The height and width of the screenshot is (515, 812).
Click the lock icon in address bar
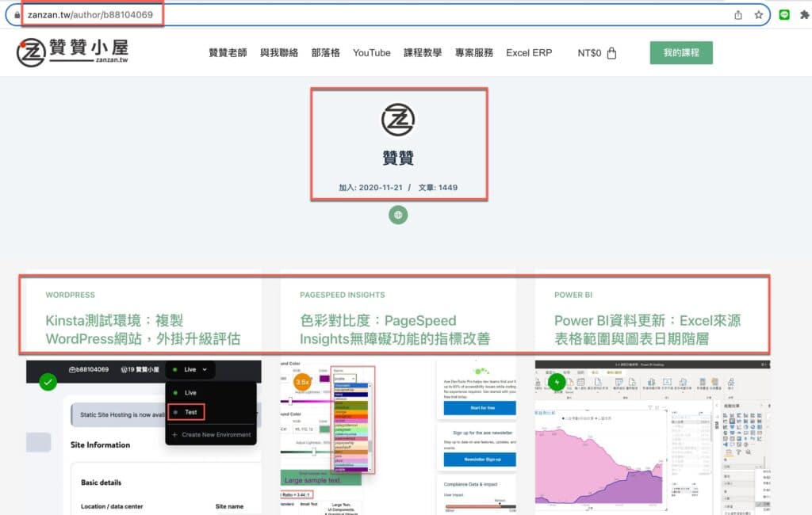pos(17,15)
